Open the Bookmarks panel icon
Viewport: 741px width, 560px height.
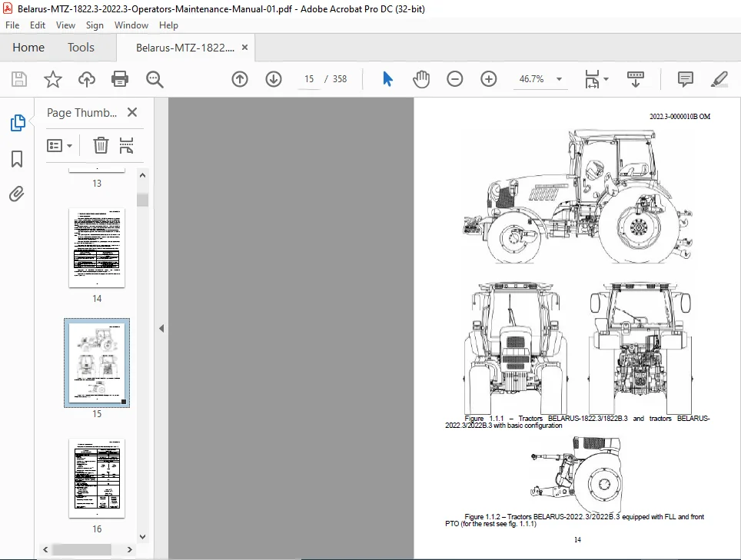pyautogui.click(x=17, y=159)
